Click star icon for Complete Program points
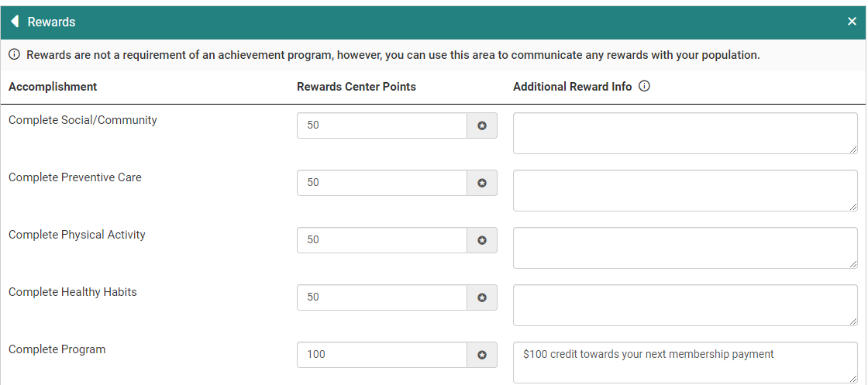 482,355
